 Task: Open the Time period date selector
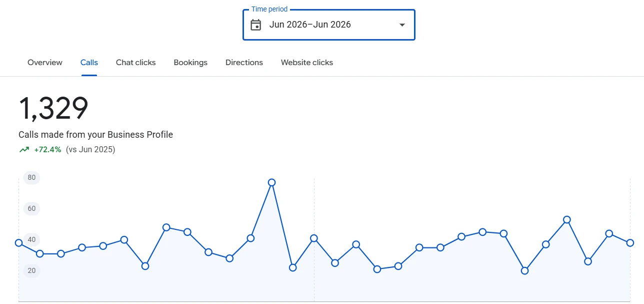(329, 25)
